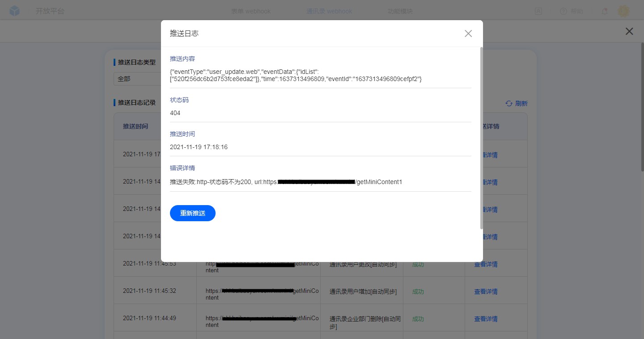The height and width of the screenshot is (339, 644).
Task: Expand the 全部 log type dropdown
Action: [136, 79]
